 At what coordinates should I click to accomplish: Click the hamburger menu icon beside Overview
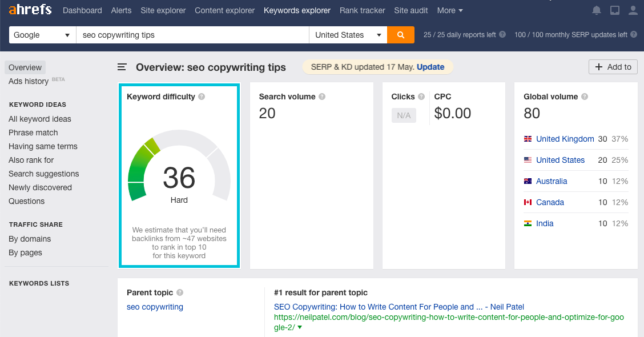point(122,67)
